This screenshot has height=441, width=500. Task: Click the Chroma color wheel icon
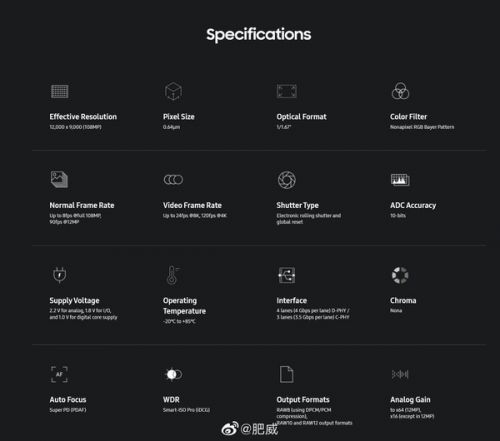400,275
